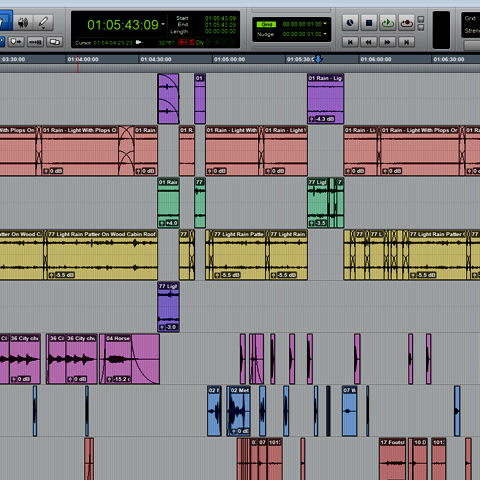
Task: Select the faded purple clip on top track
Action: (x=168, y=99)
